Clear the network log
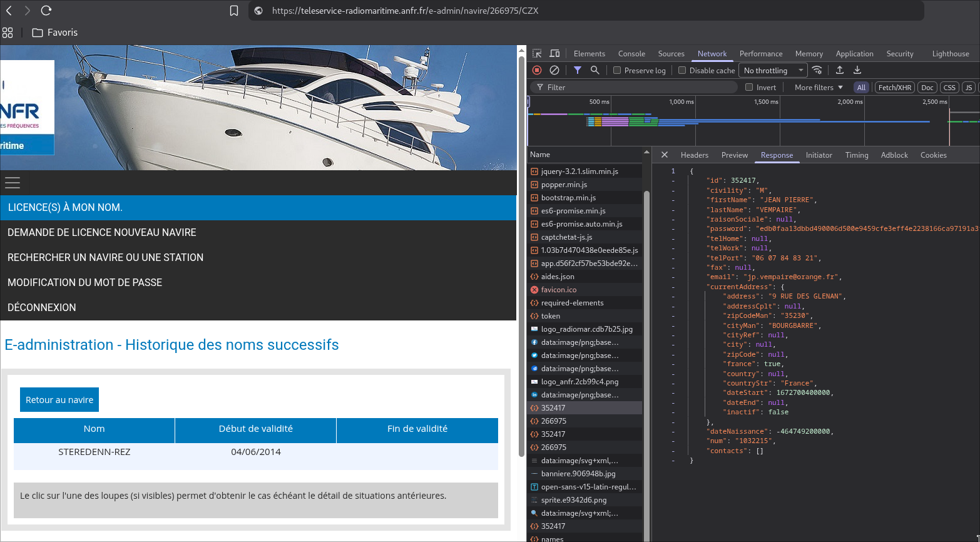 pyautogui.click(x=554, y=70)
